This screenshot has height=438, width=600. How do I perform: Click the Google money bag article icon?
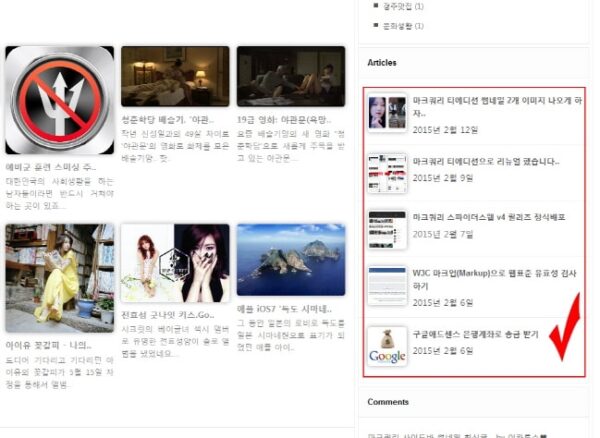(387, 346)
